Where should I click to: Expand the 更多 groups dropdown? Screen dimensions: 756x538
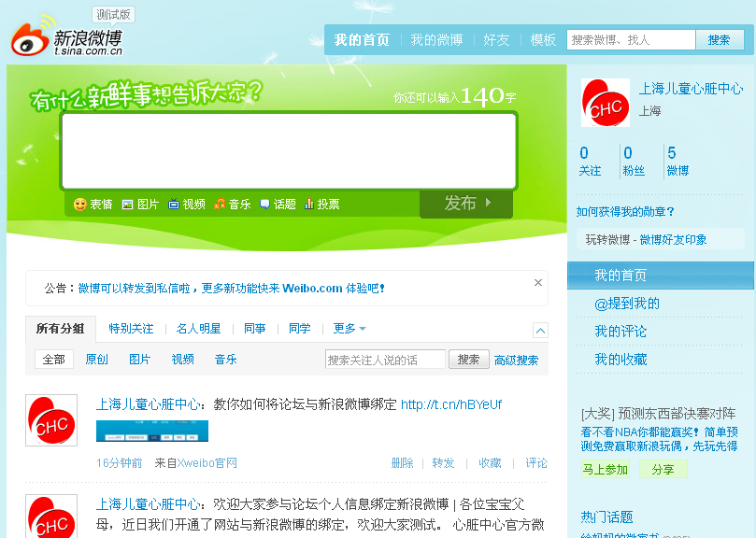349,329
